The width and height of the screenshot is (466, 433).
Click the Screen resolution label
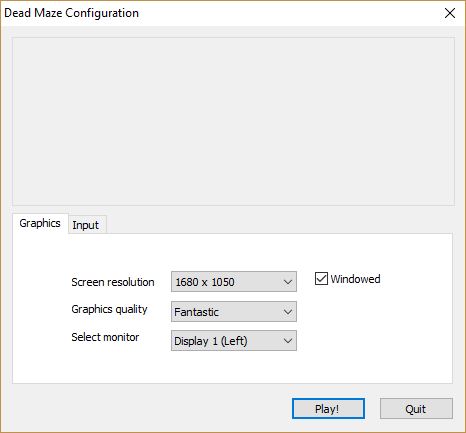point(113,282)
